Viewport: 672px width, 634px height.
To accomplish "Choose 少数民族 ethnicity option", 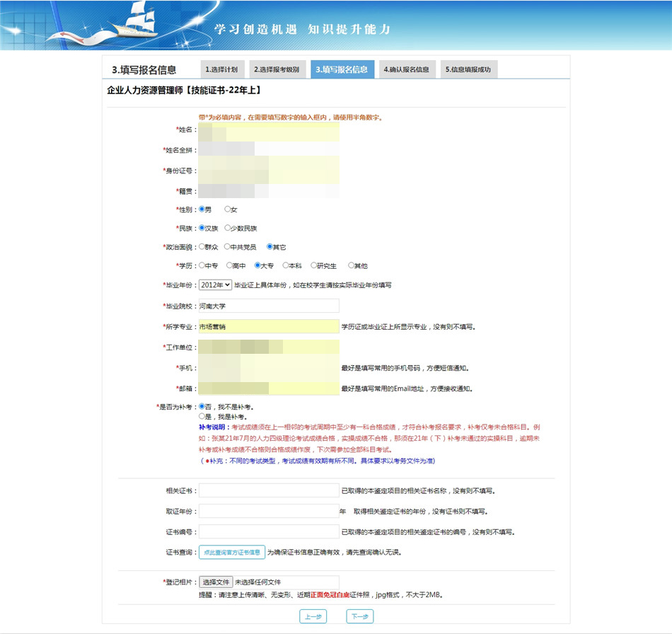I will click(x=228, y=228).
